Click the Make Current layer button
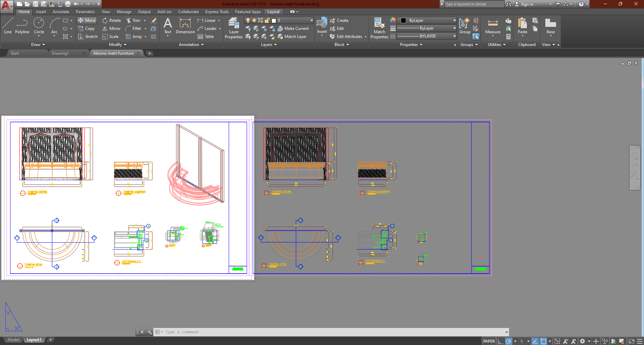644x345 pixels. 293,29
